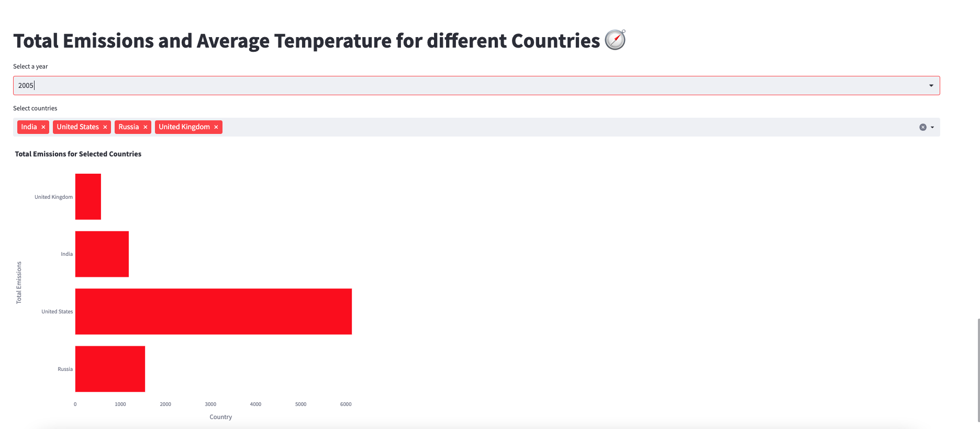Remove United States from selected countries
The width and height of the screenshot is (980, 429).
click(x=105, y=127)
